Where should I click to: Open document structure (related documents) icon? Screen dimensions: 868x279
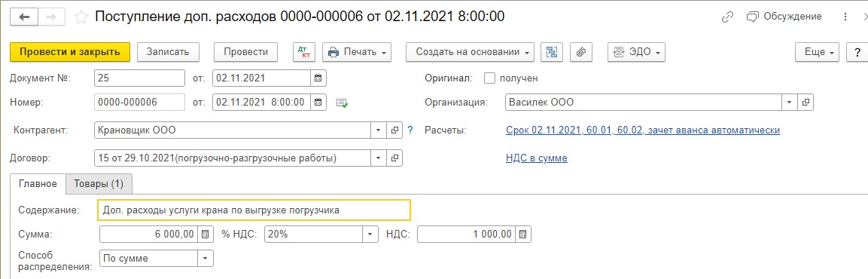[552, 51]
